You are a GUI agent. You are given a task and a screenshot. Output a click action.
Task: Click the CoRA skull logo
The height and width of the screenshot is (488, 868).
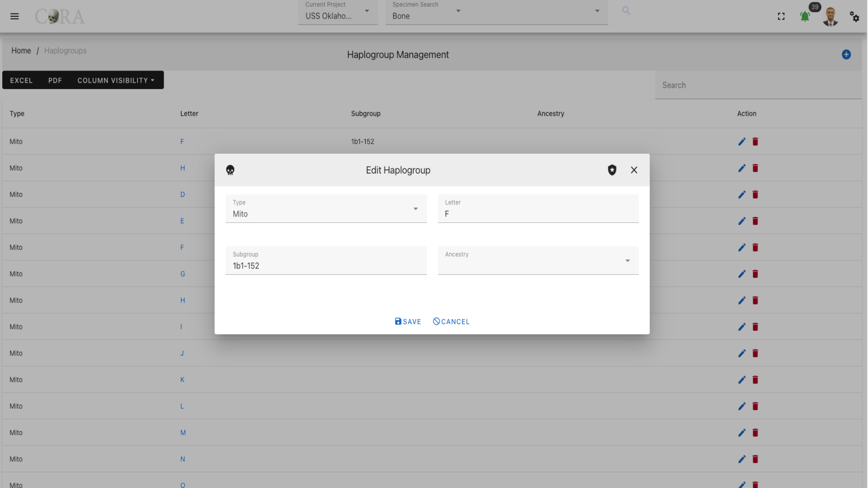60,17
